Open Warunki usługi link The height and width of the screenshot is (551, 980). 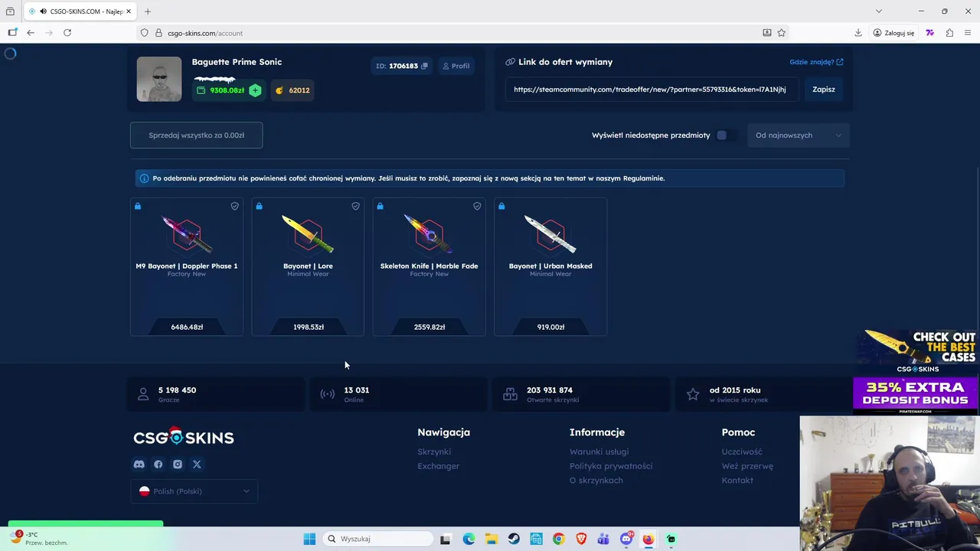599,452
